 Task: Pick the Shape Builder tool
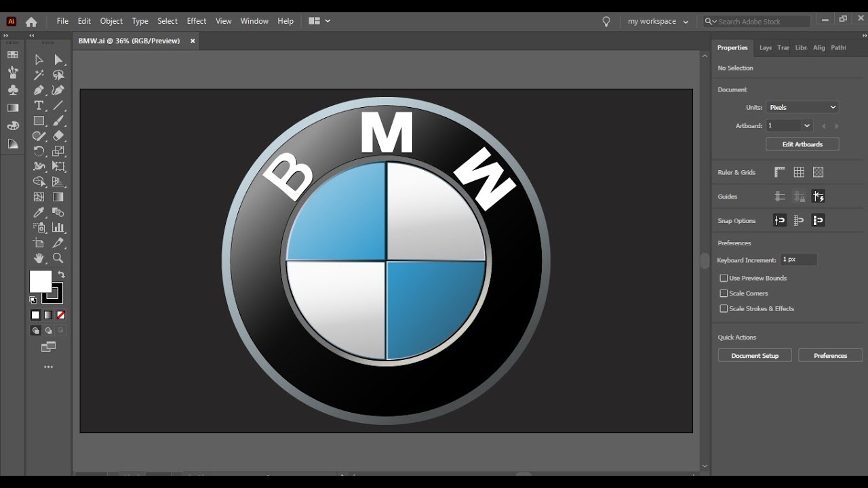(39, 182)
